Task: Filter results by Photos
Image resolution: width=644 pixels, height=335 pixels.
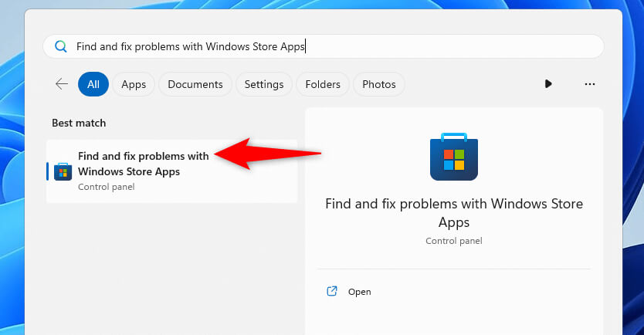Action: pos(378,84)
